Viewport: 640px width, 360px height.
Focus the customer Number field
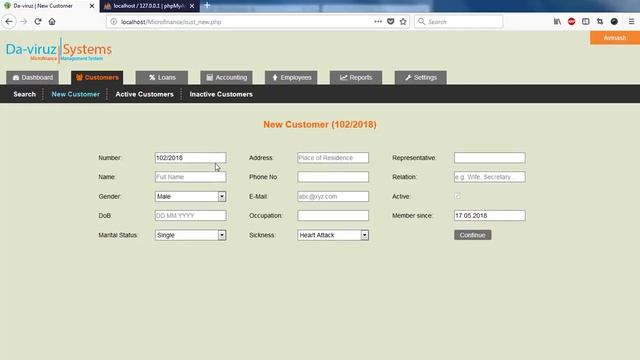191,158
